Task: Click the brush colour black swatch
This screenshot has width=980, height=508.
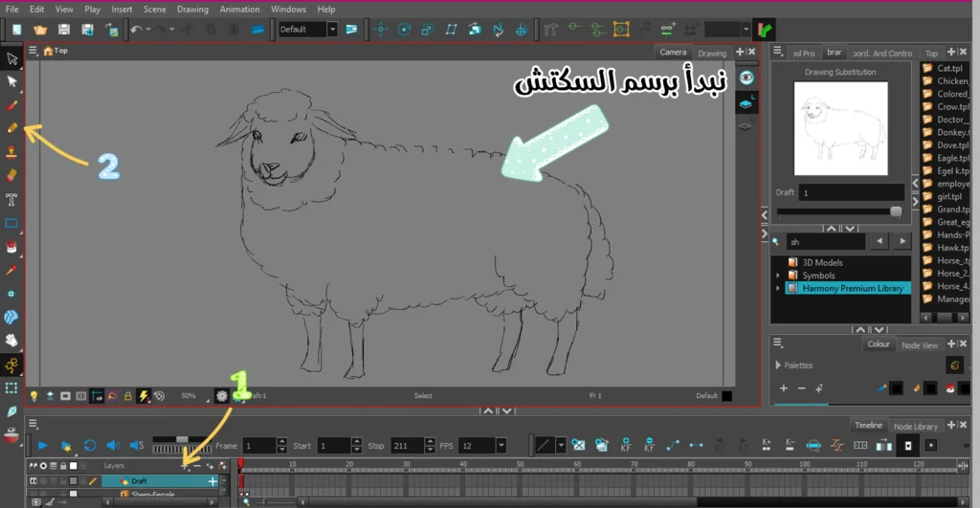Action: pos(896,388)
